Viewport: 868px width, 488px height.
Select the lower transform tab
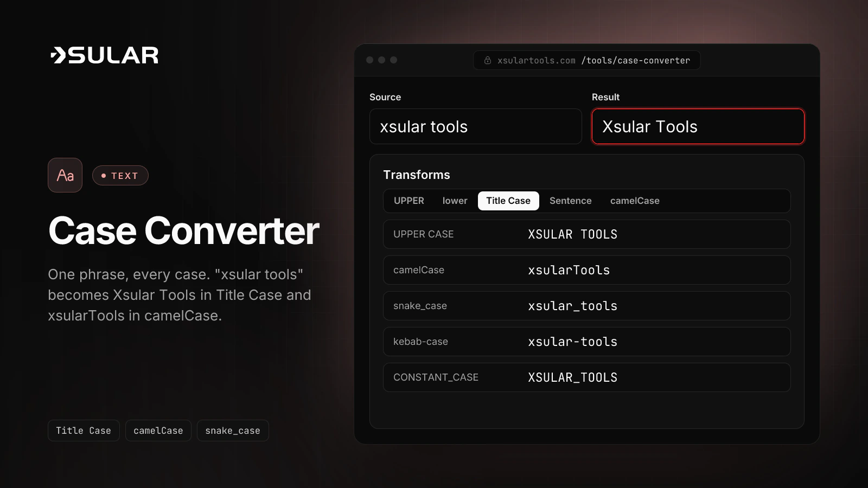455,201
